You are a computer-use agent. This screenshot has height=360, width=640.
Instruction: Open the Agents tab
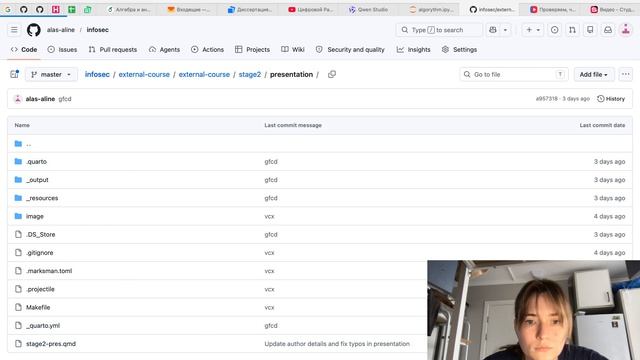click(x=164, y=49)
